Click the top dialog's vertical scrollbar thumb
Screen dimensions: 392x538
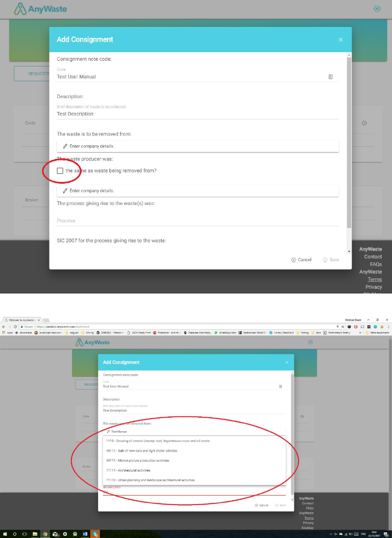click(x=349, y=142)
